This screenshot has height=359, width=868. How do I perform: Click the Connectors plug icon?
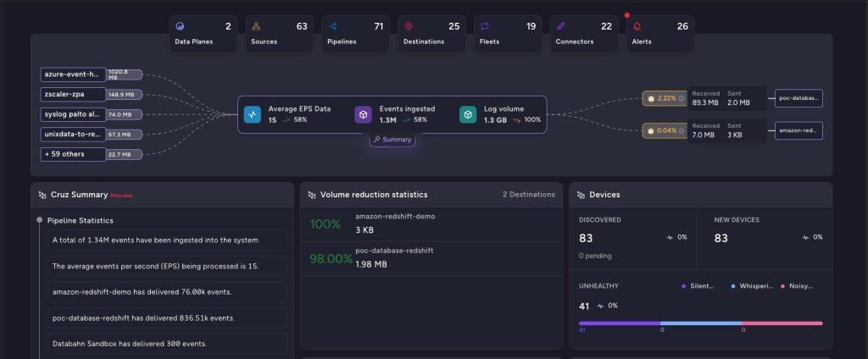pyautogui.click(x=561, y=26)
